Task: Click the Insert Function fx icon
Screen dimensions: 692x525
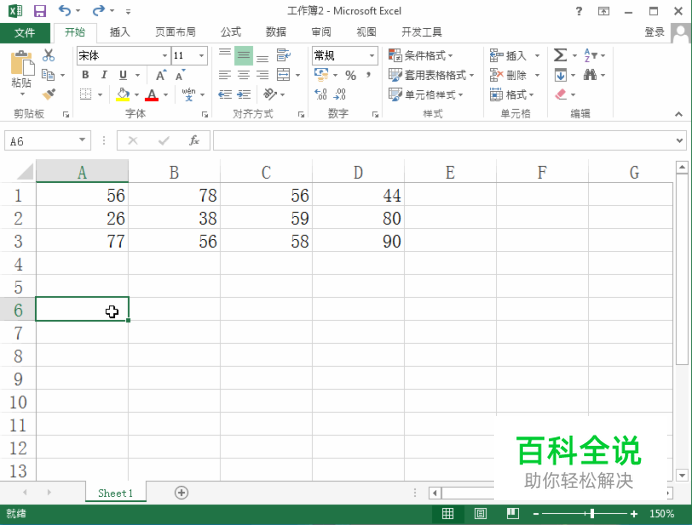Action: point(194,141)
